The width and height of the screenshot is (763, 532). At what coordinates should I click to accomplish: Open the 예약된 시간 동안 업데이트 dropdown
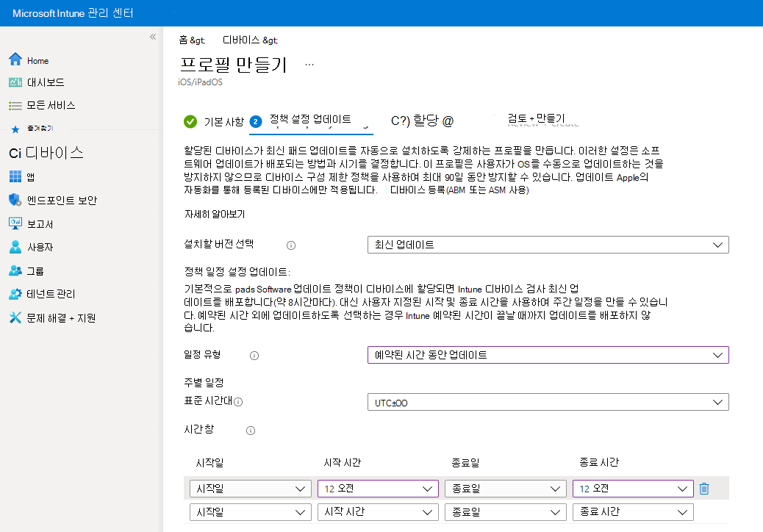pyautogui.click(x=548, y=355)
